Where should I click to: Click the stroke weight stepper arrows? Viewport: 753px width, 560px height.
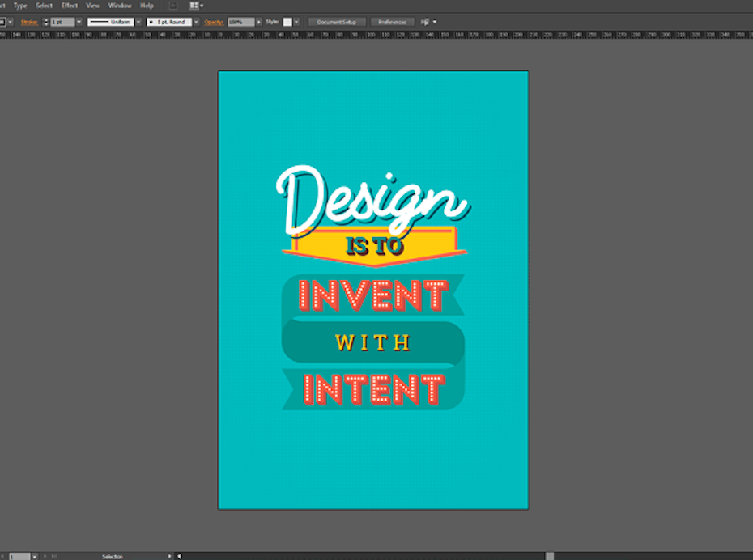pyautogui.click(x=45, y=22)
